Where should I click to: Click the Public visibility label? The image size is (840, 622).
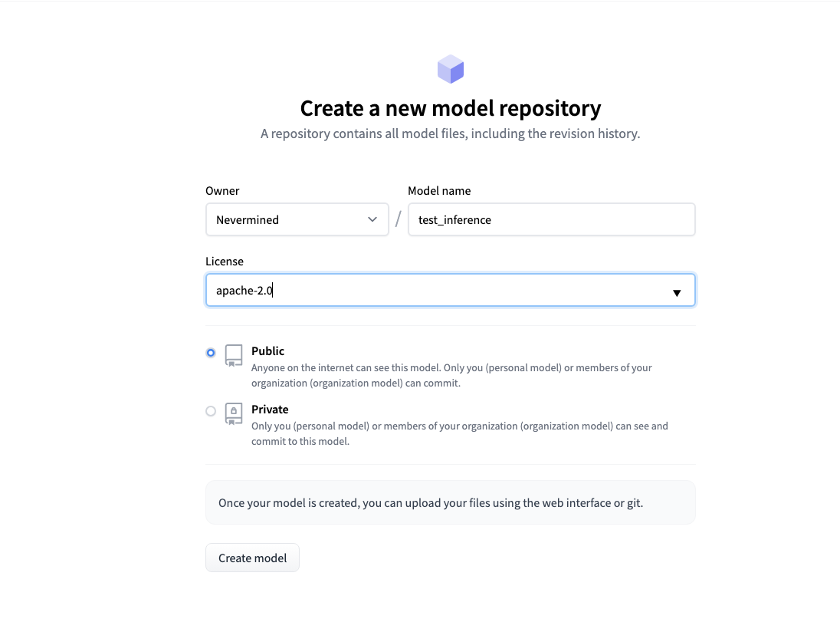click(267, 350)
